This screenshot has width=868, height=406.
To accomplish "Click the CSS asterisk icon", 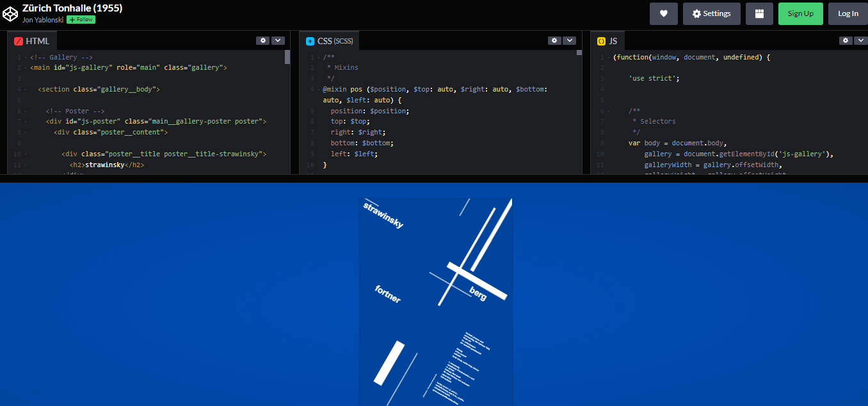I will [310, 41].
